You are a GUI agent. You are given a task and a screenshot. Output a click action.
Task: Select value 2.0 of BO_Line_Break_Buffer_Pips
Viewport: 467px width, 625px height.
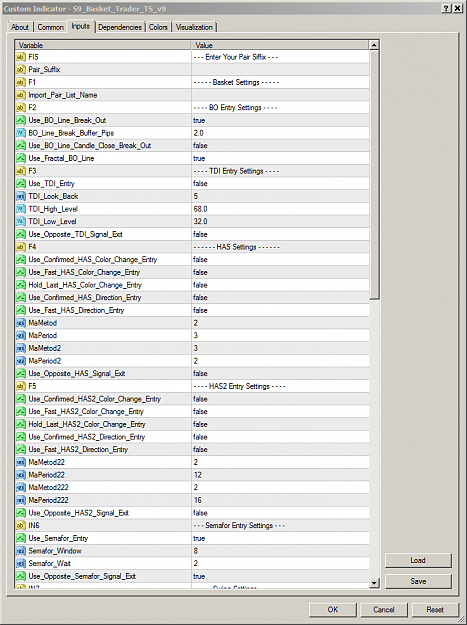click(x=198, y=133)
